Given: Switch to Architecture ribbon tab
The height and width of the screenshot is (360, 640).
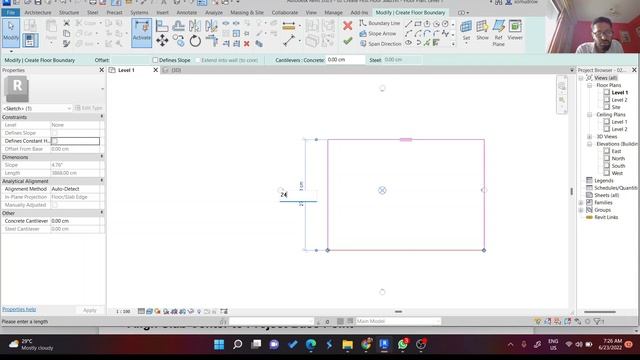Looking at the screenshot, I should (38, 13).
